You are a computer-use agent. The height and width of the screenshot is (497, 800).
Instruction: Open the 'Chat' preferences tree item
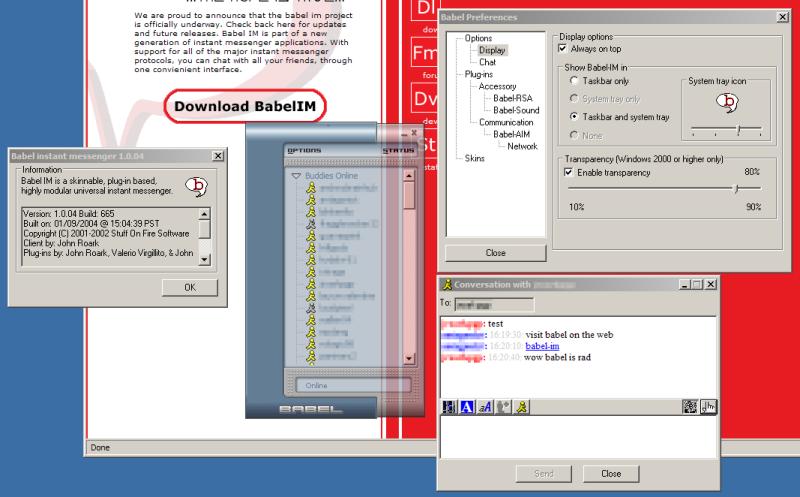pyautogui.click(x=487, y=62)
